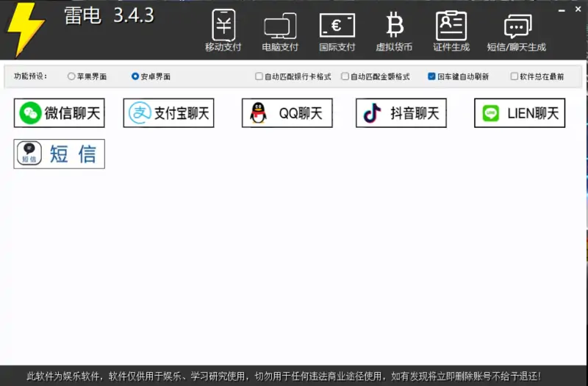The image size is (588, 386).
Task: Open the QQ聊天 button
Action: click(x=287, y=113)
